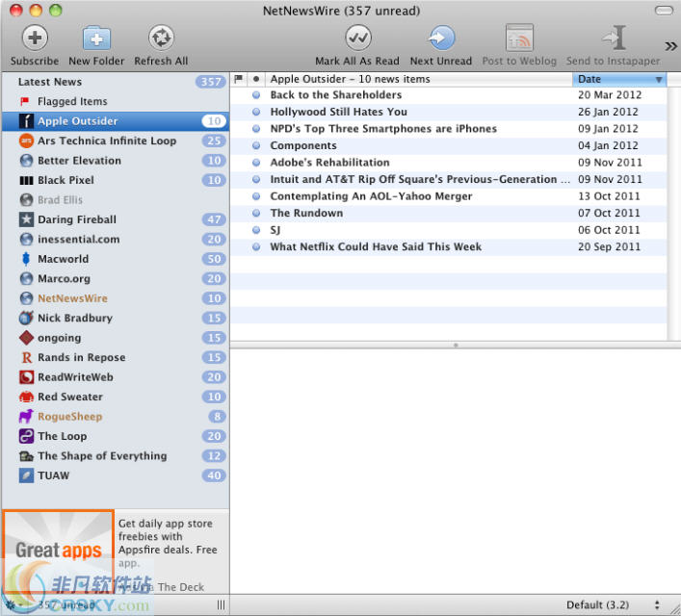Image resolution: width=681 pixels, height=616 pixels.
Task: Click the Post to Weblog icon
Action: click(x=519, y=38)
